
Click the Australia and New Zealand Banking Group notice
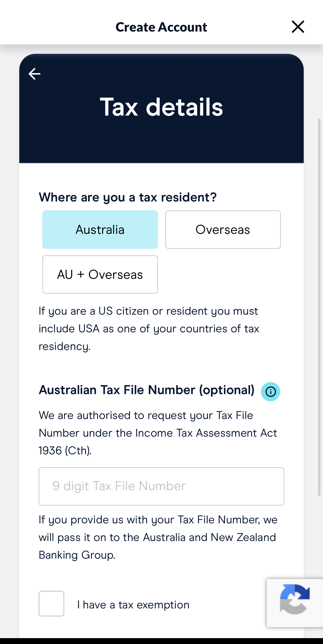click(x=158, y=537)
